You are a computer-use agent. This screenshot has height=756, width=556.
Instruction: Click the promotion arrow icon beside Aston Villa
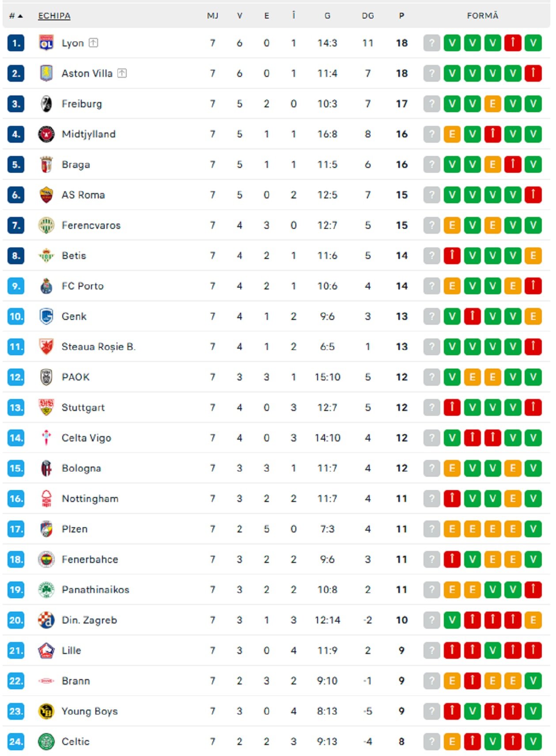click(x=122, y=73)
